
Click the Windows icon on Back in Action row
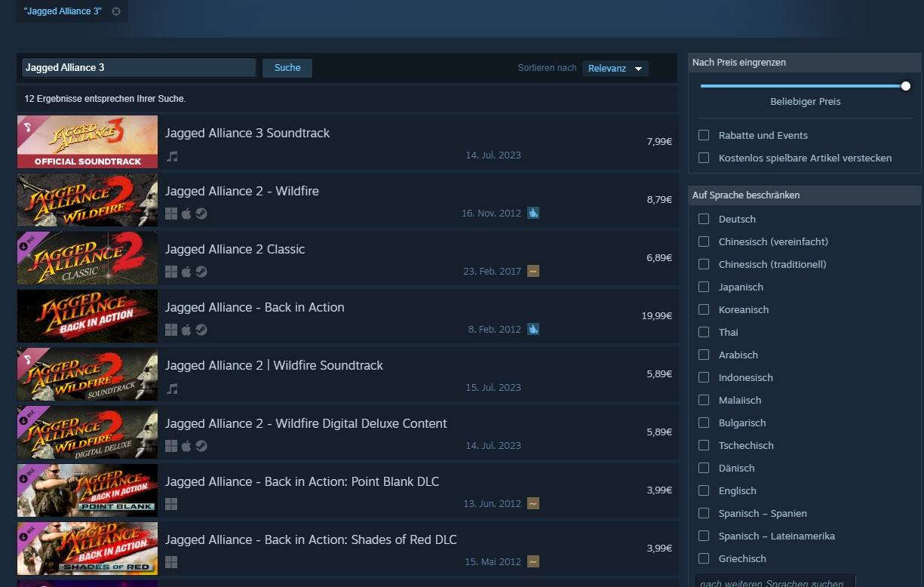pyautogui.click(x=171, y=330)
